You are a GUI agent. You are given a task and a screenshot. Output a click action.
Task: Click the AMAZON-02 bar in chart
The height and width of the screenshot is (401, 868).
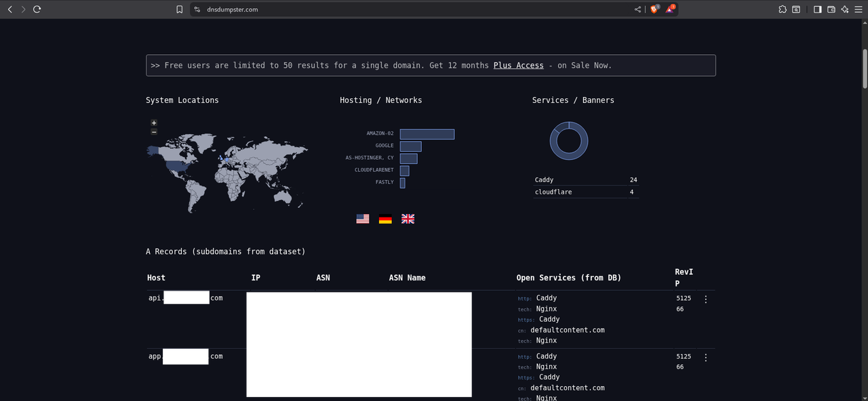[427, 134]
